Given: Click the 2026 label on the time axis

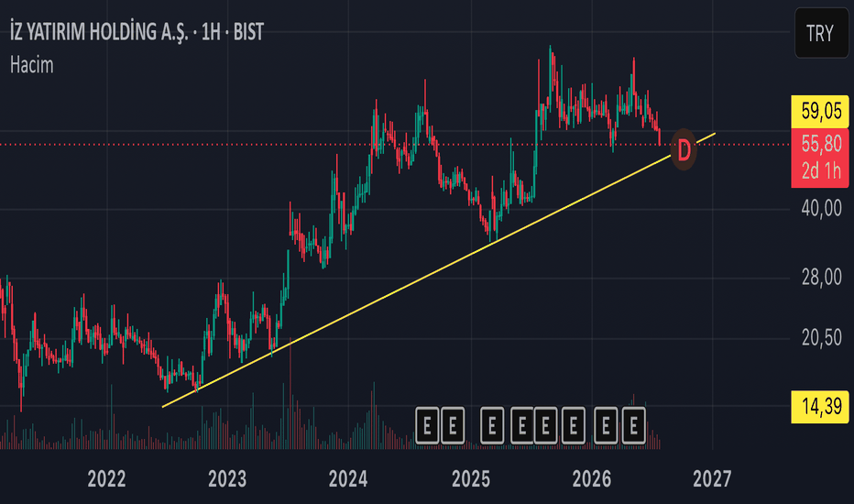Looking at the screenshot, I should click(x=592, y=479).
